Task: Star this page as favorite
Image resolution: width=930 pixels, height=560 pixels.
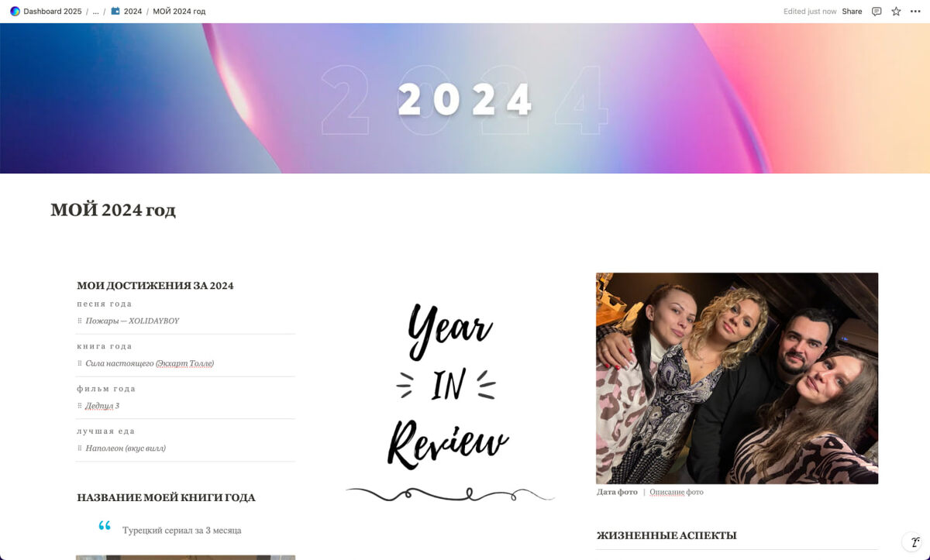Action: (896, 12)
